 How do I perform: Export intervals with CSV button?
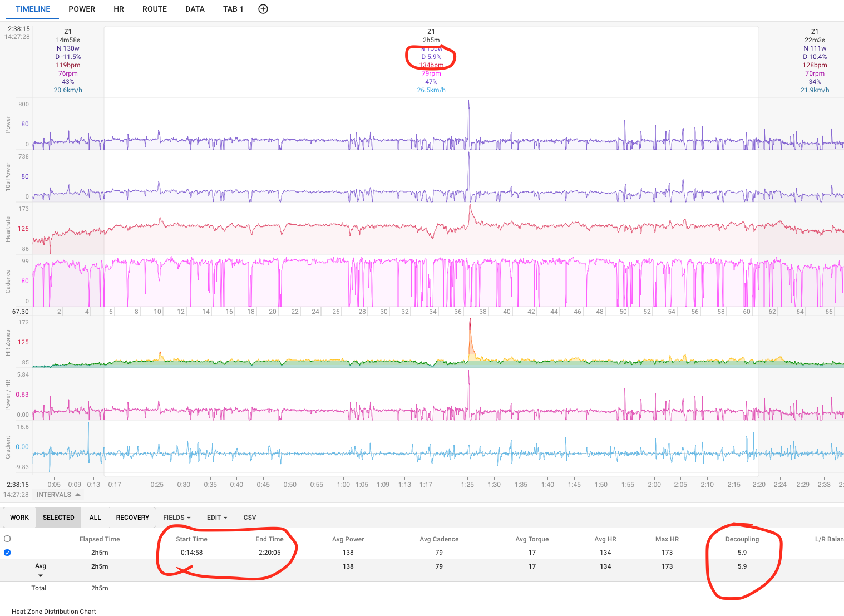click(250, 518)
